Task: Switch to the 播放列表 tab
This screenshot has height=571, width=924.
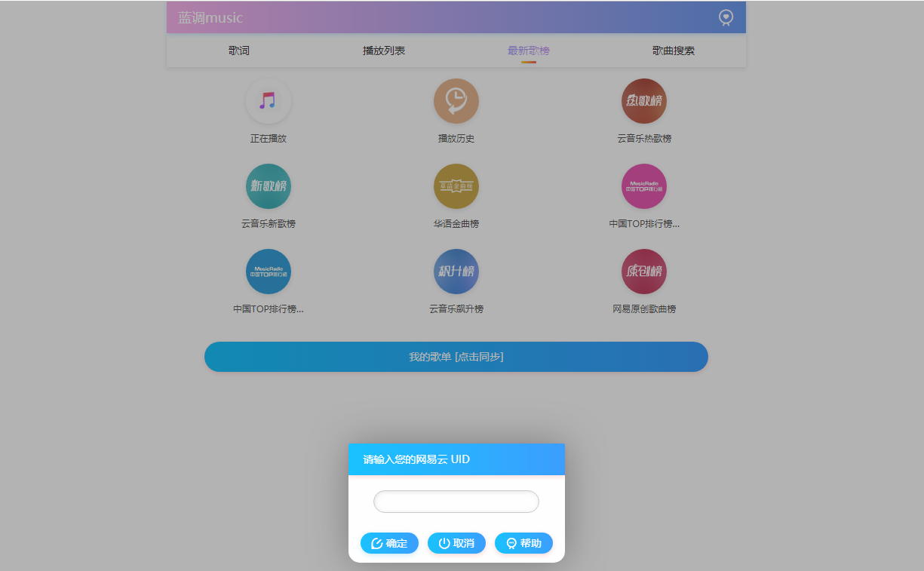Action: (384, 51)
